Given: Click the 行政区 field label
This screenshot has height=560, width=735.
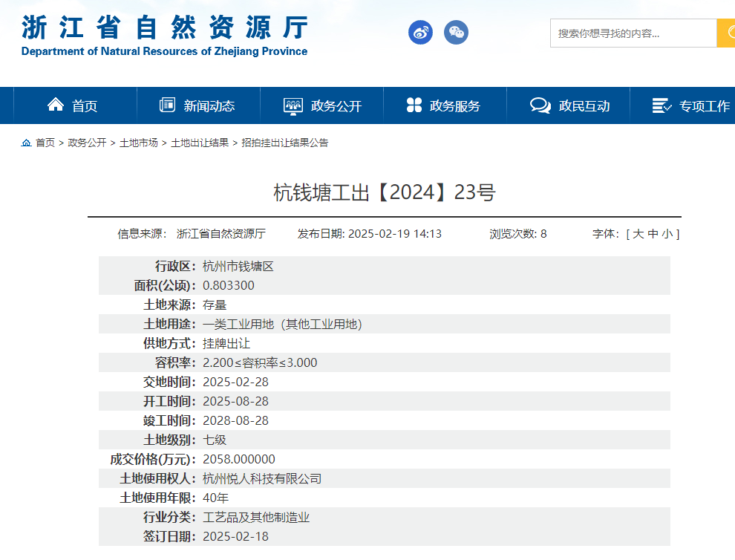Looking at the screenshot, I should pos(175,267).
